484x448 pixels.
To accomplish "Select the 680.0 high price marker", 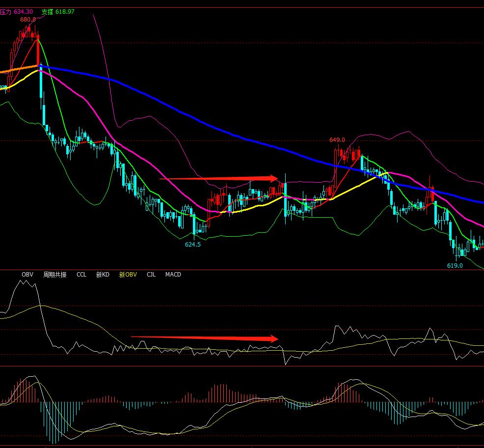I will point(27,20).
